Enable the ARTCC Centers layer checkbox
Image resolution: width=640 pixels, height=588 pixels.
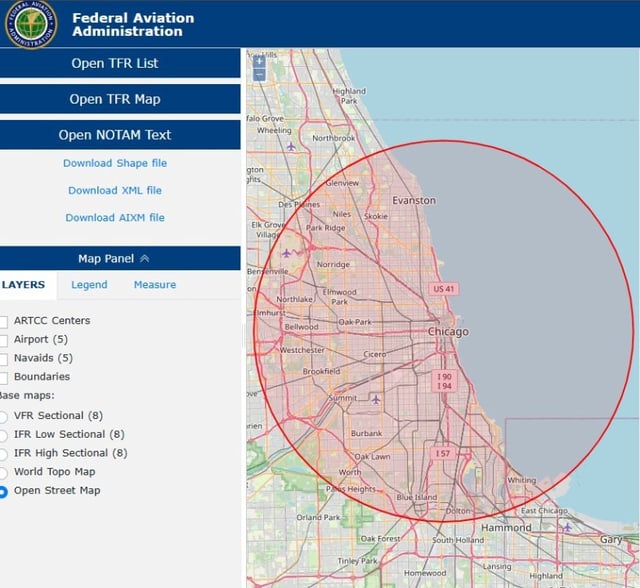(5, 322)
